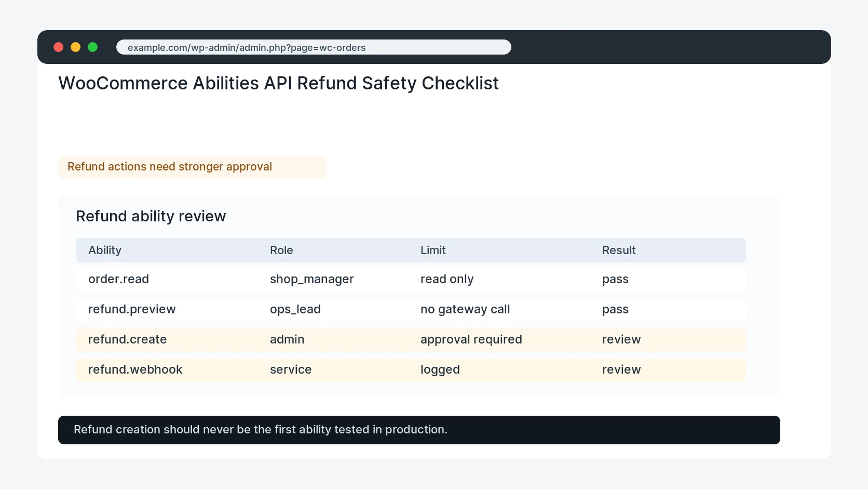The height and width of the screenshot is (489, 868).
Task: Select the shop_manager role cell
Action: [x=311, y=279]
